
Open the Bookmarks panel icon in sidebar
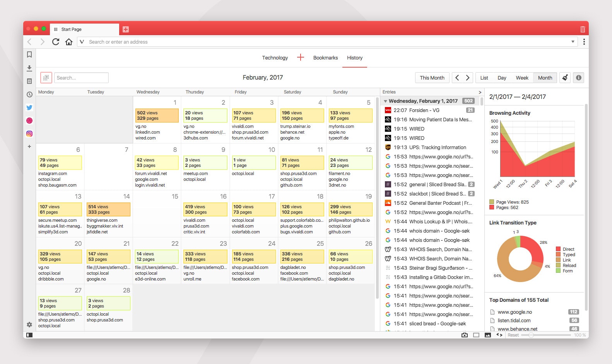(29, 54)
